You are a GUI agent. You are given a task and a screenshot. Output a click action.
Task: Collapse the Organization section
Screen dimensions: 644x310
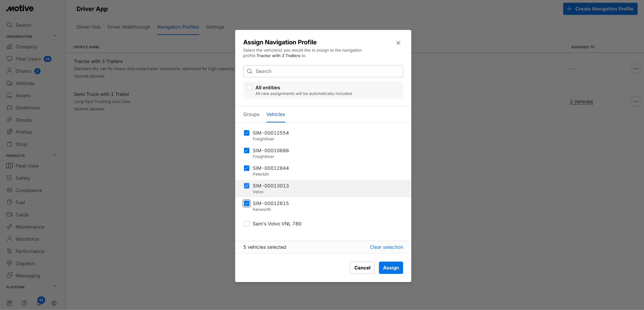pyautogui.click(x=55, y=36)
